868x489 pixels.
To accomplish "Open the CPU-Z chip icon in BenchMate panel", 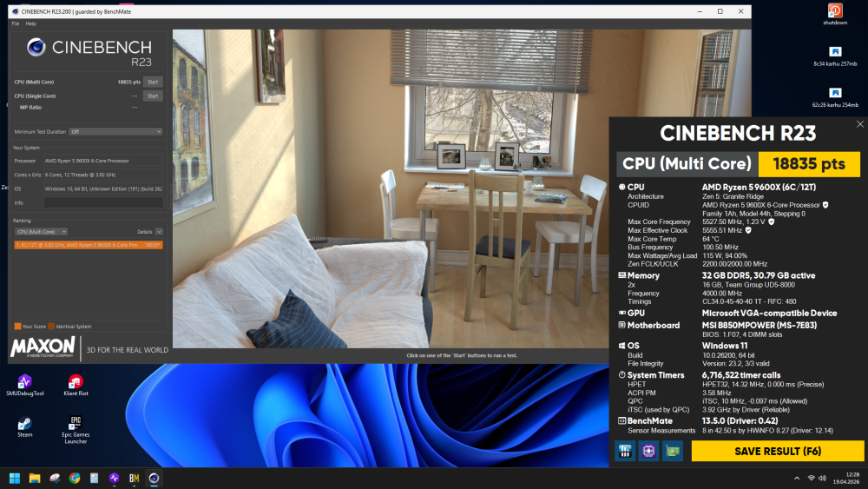I will (x=648, y=451).
